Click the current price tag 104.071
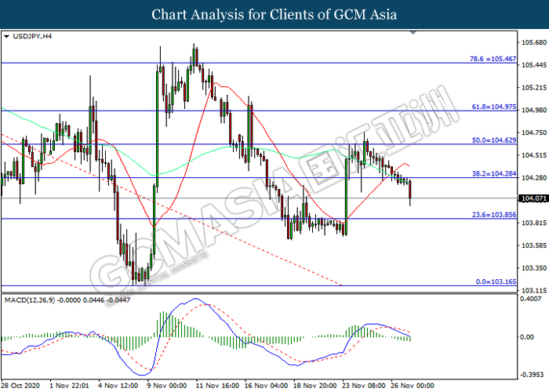This screenshot has height=392, width=549. pyautogui.click(x=529, y=199)
